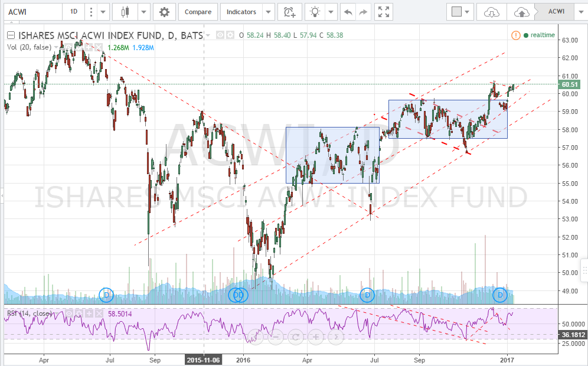
Task: Create a new alert with the clock icon
Action: tap(289, 12)
